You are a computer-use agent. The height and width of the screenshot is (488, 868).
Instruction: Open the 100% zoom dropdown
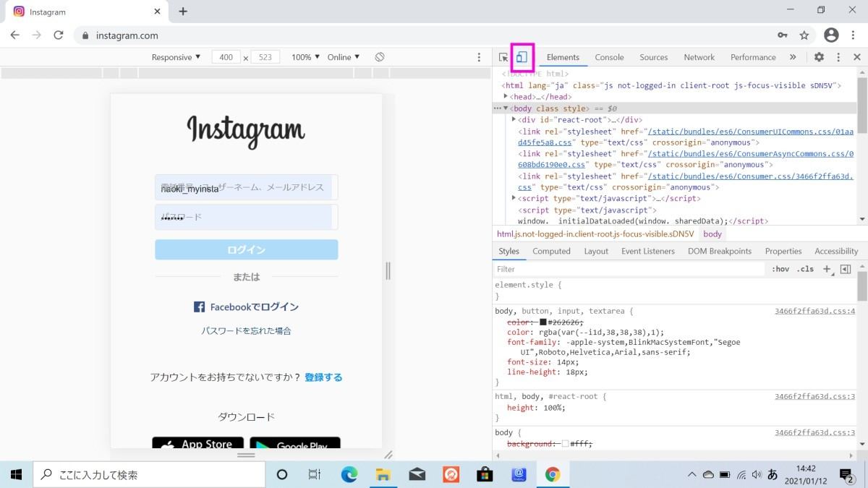pos(305,57)
